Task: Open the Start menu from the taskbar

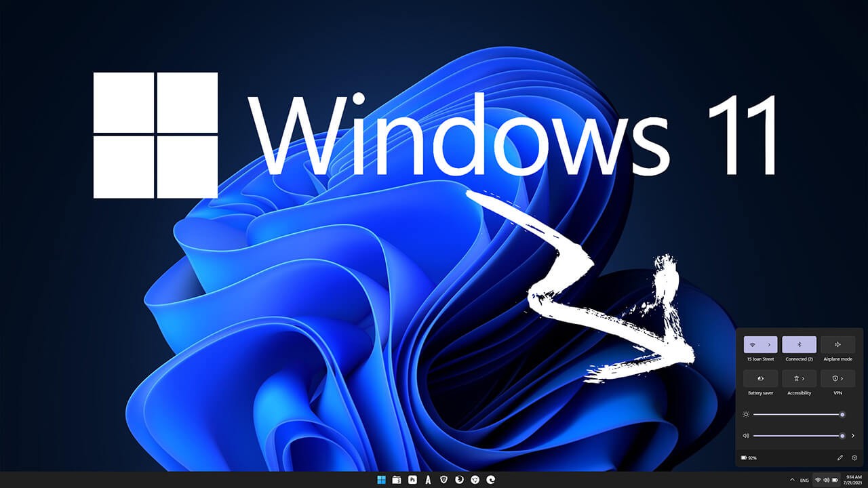Action: coord(382,480)
